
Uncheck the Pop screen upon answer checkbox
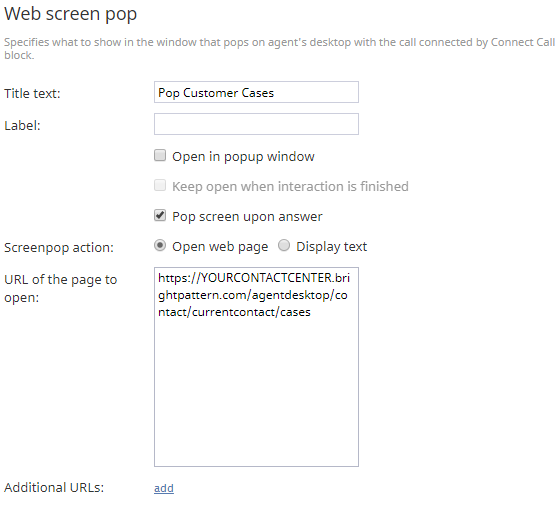point(160,216)
